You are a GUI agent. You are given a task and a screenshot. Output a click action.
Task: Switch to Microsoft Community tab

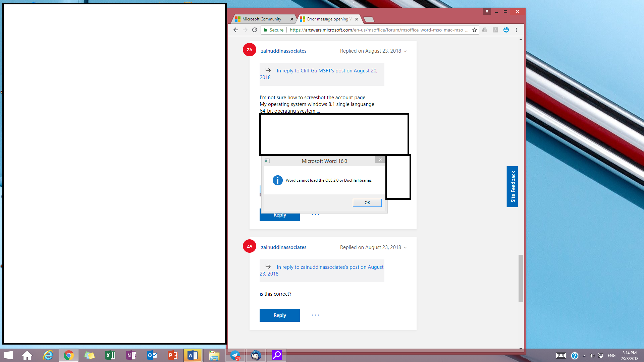coord(261,19)
